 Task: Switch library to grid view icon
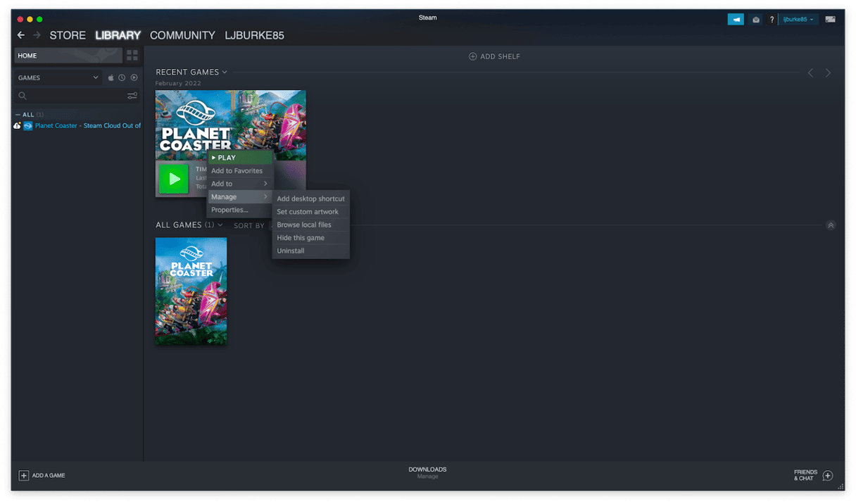coord(132,55)
